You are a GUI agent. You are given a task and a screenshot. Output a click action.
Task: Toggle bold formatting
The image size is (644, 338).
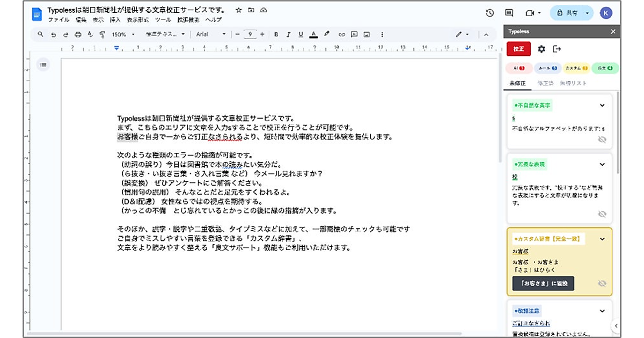[x=276, y=34]
